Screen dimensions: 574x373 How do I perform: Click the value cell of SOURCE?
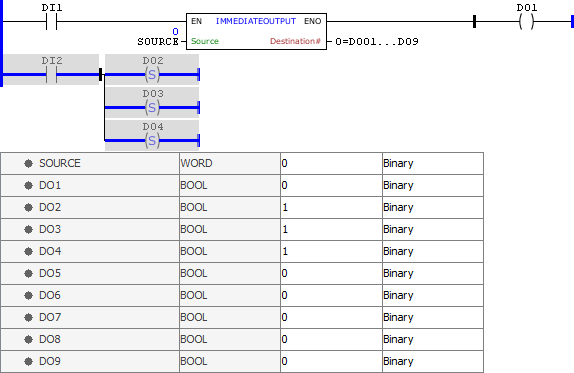point(331,163)
